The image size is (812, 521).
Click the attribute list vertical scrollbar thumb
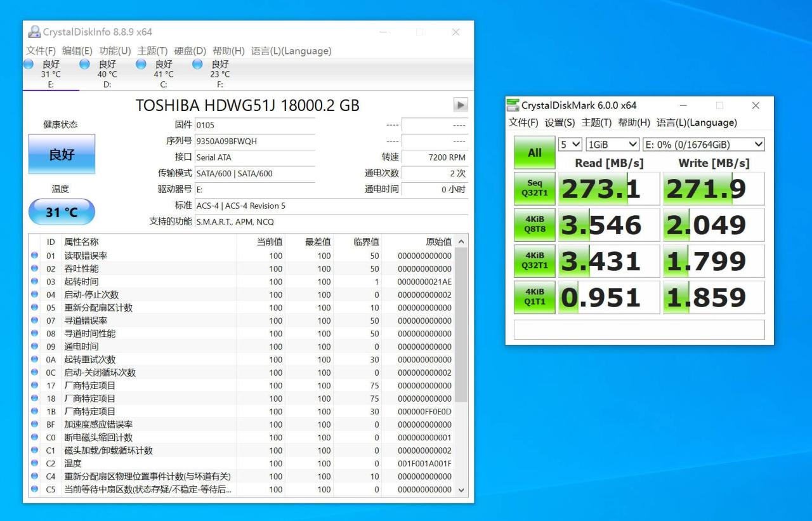[461, 324]
